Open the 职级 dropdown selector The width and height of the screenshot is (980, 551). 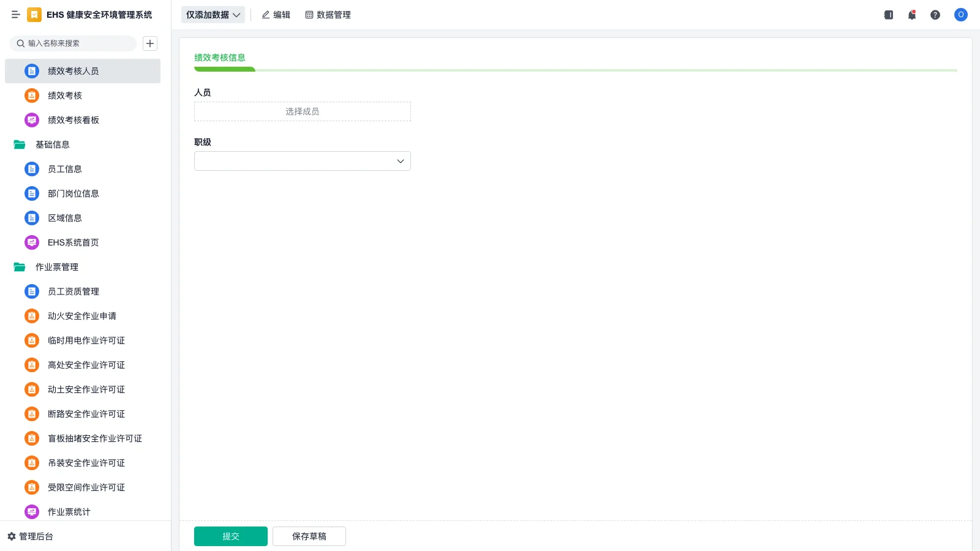302,161
